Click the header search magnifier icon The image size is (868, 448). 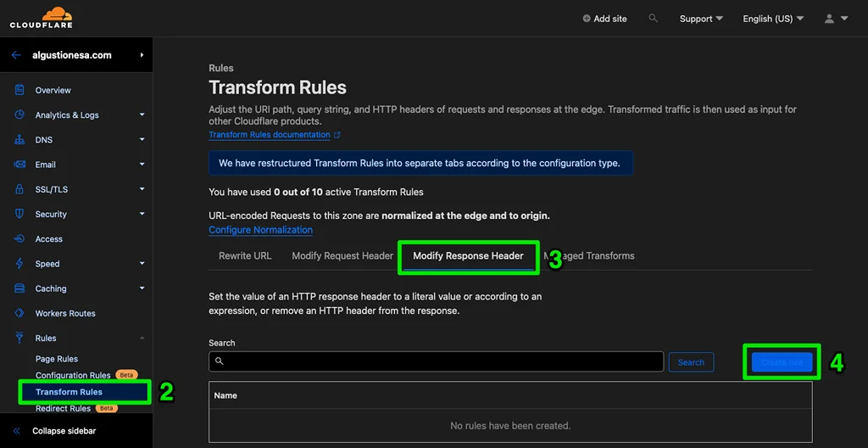(654, 19)
